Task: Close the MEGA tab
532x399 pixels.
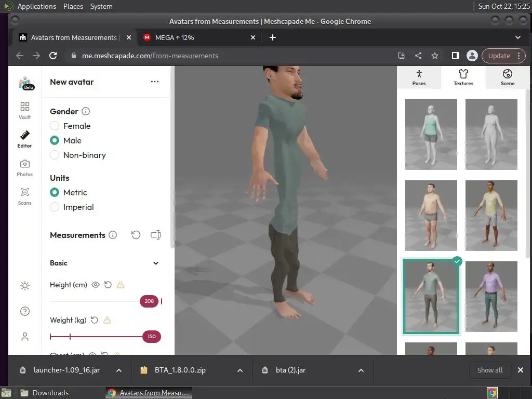Action: pos(253,37)
